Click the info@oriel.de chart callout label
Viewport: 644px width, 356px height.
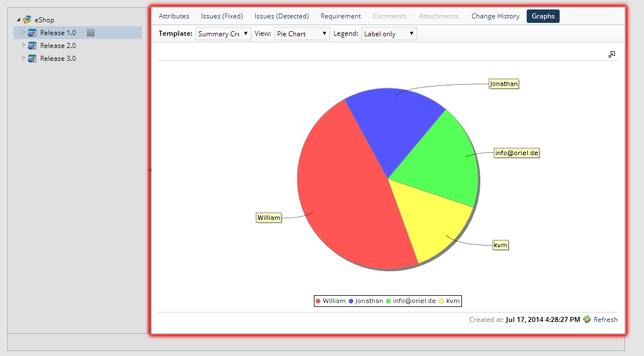(517, 153)
